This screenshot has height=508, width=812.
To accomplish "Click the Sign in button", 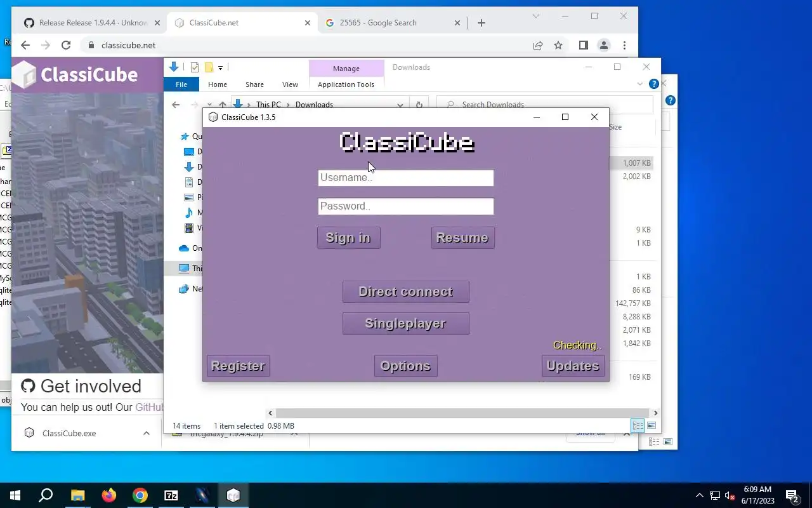I will (348, 237).
